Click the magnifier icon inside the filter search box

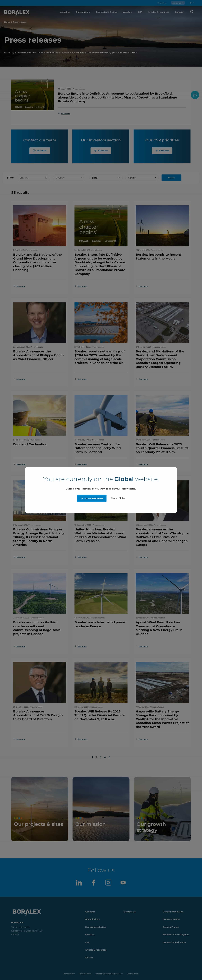(46, 178)
